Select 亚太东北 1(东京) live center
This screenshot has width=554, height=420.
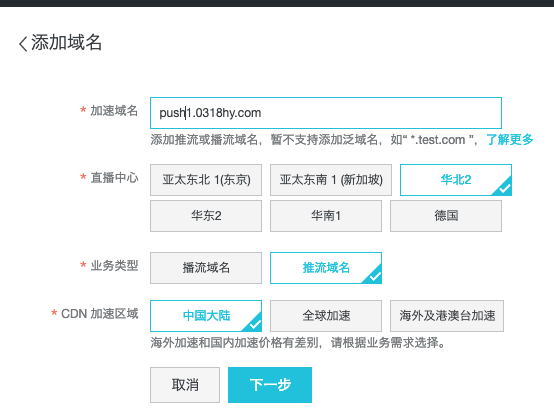(206, 180)
